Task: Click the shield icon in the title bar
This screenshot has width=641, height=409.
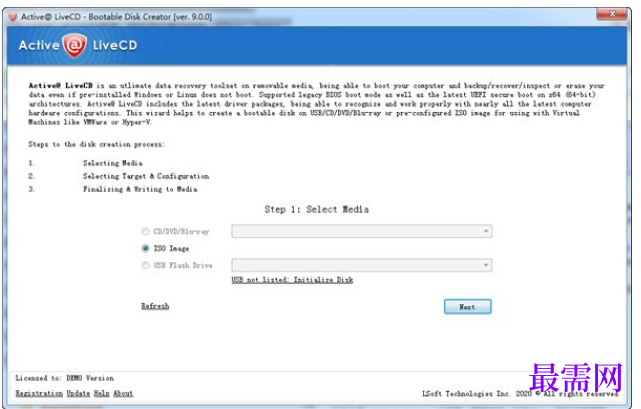Action: click(13, 17)
